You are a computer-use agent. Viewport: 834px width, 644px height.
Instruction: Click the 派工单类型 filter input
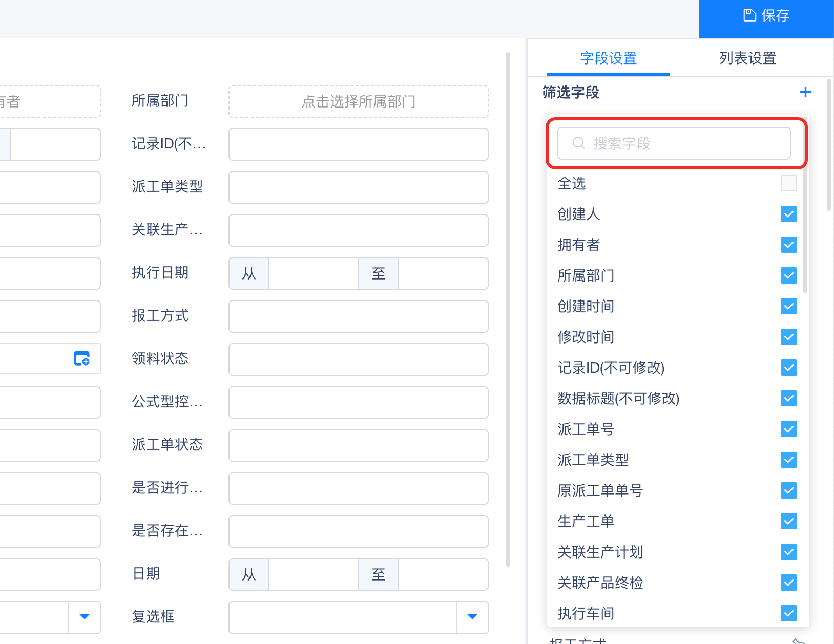[359, 187]
